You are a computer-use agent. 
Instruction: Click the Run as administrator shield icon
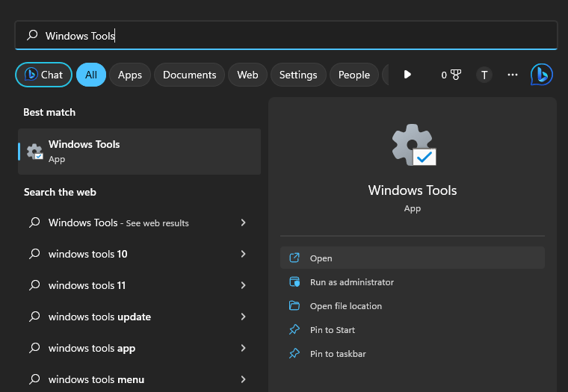click(x=294, y=282)
